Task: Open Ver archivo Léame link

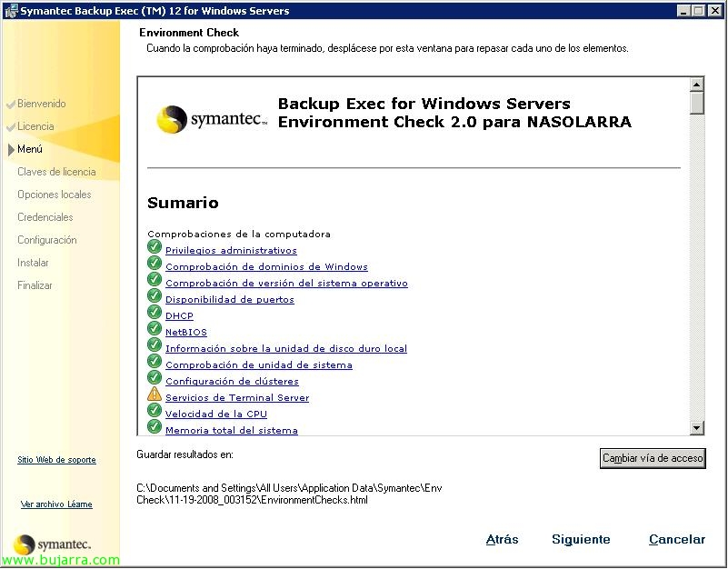Action: (56, 504)
